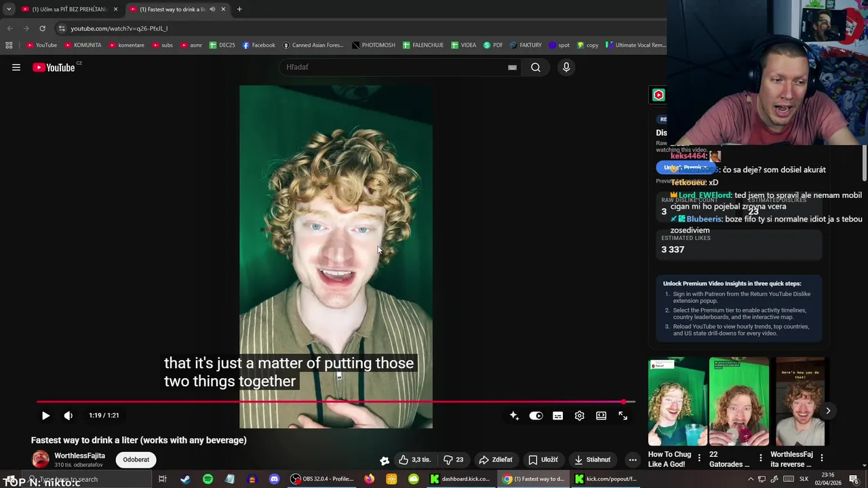Show hidden system tray icons chevron
Image resolution: width=868 pixels, height=488 pixels.
pos(751,479)
